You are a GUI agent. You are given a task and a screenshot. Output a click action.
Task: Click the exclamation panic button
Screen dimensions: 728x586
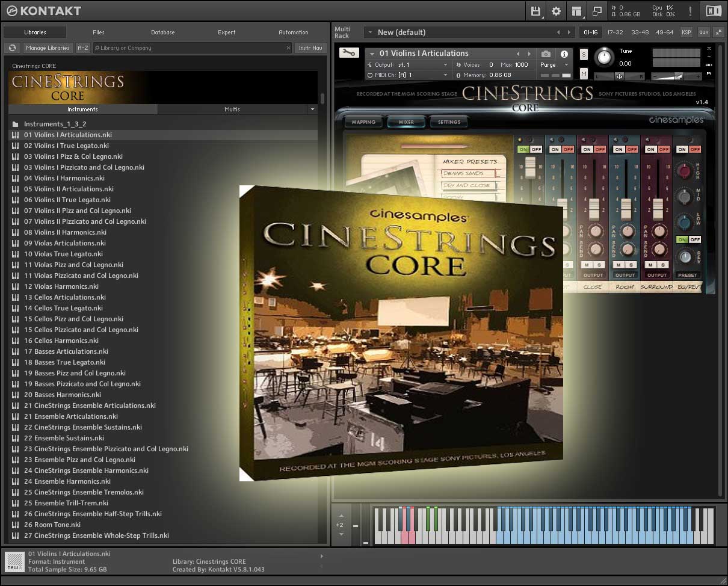[x=690, y=11]
